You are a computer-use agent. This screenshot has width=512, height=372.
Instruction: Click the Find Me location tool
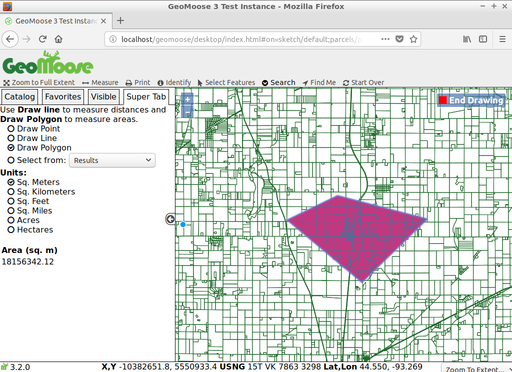point(319,82)
